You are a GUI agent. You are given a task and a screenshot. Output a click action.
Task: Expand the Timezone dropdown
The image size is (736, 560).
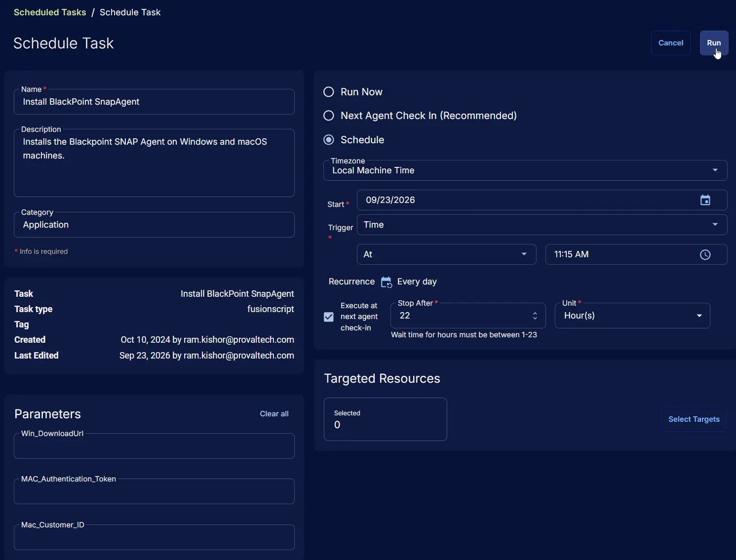point(525,170)
